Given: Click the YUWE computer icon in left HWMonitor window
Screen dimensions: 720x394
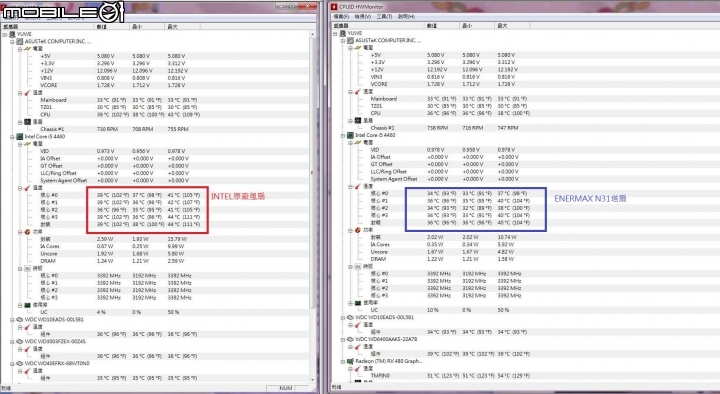Looking at the screenshot, I should pos(12,34).
